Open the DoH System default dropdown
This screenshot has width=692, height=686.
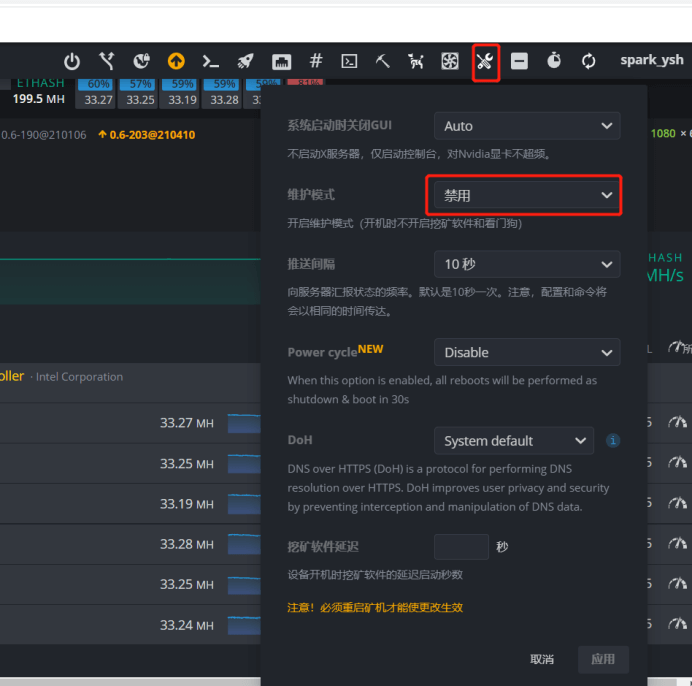(x=513, y=440)
